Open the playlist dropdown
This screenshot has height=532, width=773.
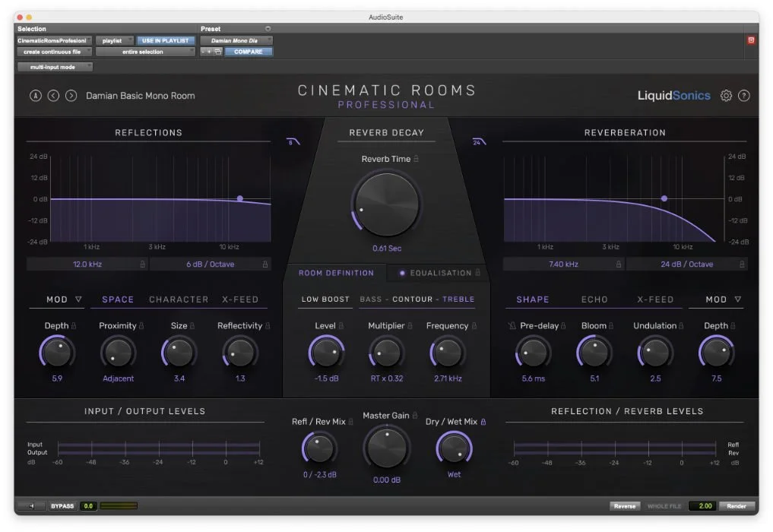coord(114,40)
